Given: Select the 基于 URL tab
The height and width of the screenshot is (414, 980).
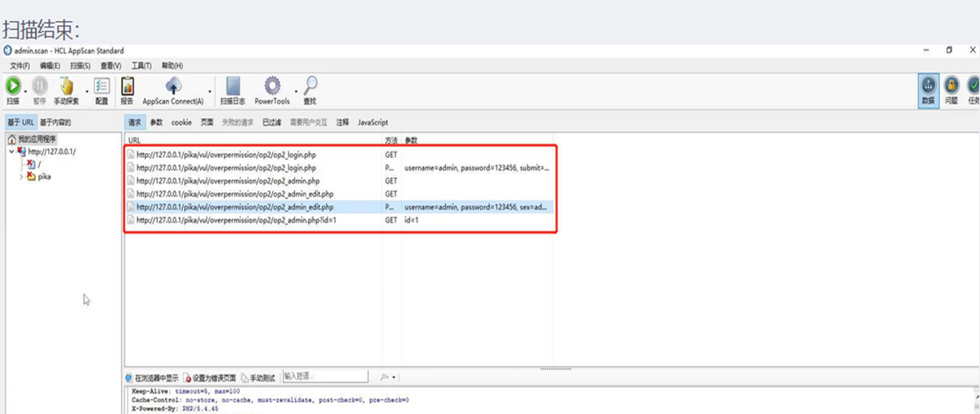Looking at the screenshot, I should (21, 122).
